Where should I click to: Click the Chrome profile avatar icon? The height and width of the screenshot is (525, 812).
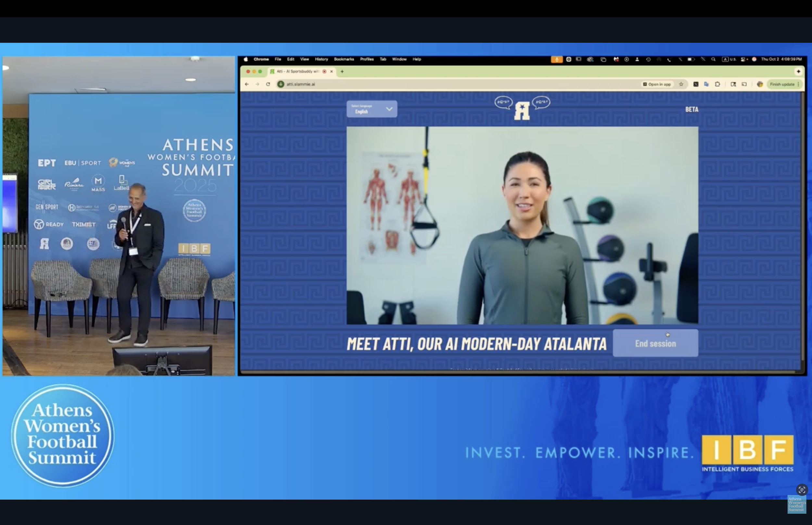pos(759,84)
